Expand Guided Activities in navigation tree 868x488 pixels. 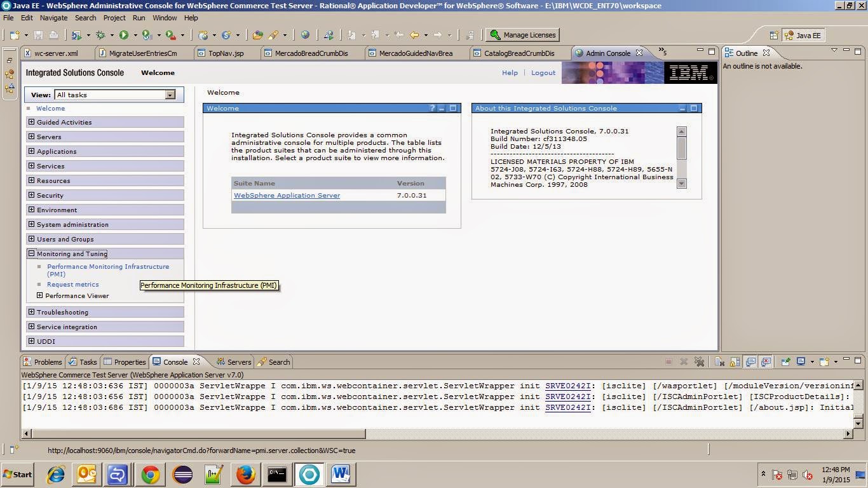(x=31, y=122)
